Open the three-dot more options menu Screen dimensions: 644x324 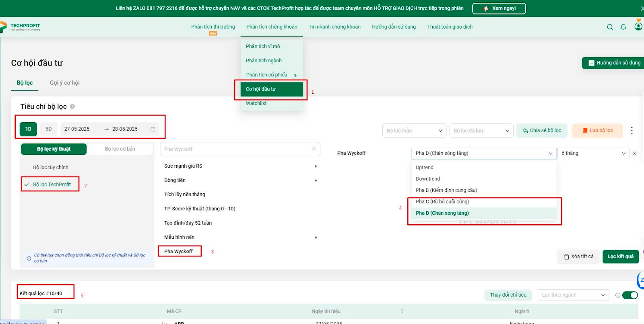click(x=632, y=131)
